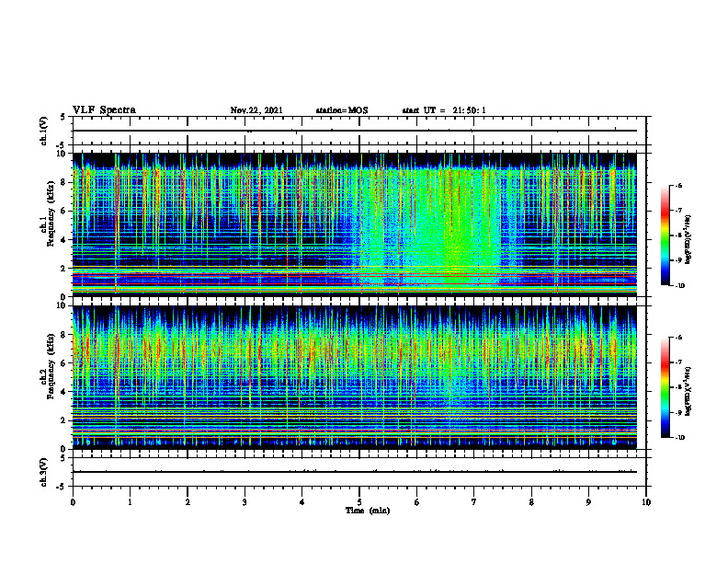
Task: Click ch.2 colorbar bottom tick "-10"
Action: [679, 438]
